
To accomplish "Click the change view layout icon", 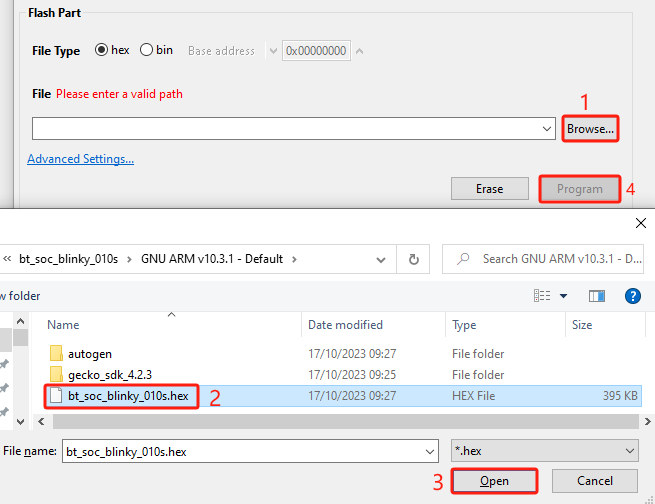I will click(x=544, y=296).
